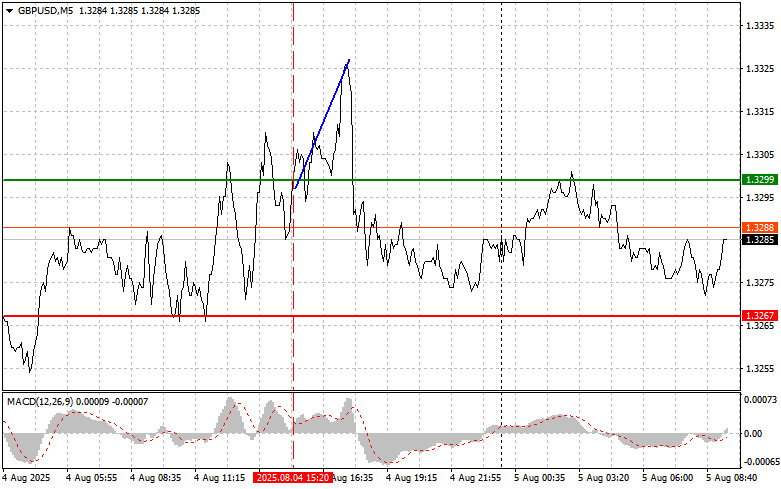Image resolution: width=781 pixels, height=489 pixels.
Task: Open the GBPUSD,M5 chart menu triangle
Action: tap(9, 10)
